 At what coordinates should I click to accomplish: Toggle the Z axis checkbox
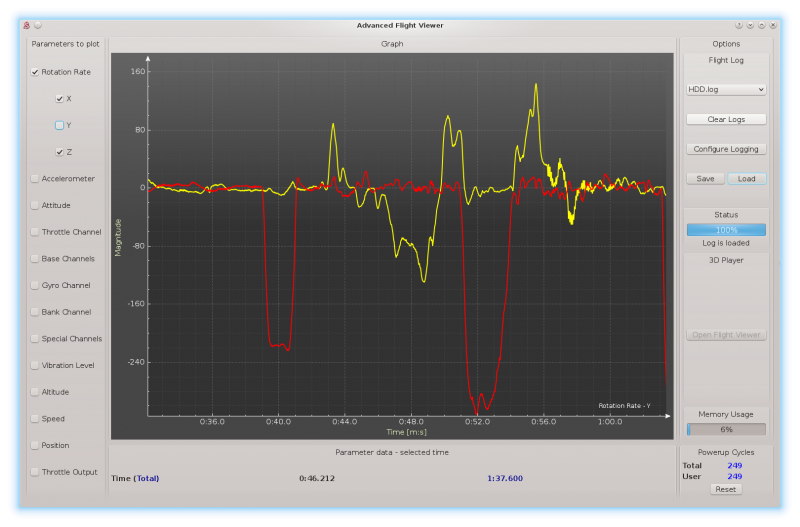tap(60, 152)
